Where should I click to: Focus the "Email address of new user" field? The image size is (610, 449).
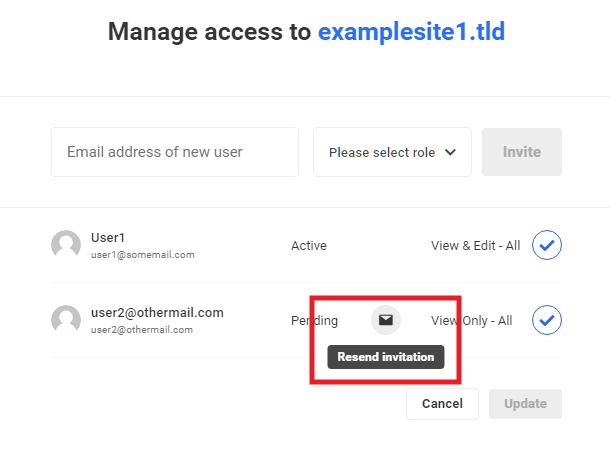[x=175, y=153]
